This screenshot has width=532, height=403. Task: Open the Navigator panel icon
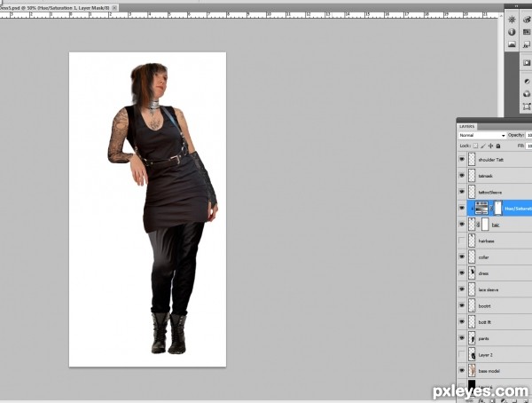coord(512,20)
